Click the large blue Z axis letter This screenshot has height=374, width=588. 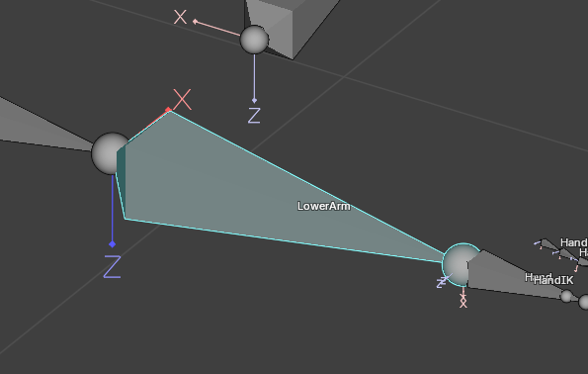(x=113, y=266)
